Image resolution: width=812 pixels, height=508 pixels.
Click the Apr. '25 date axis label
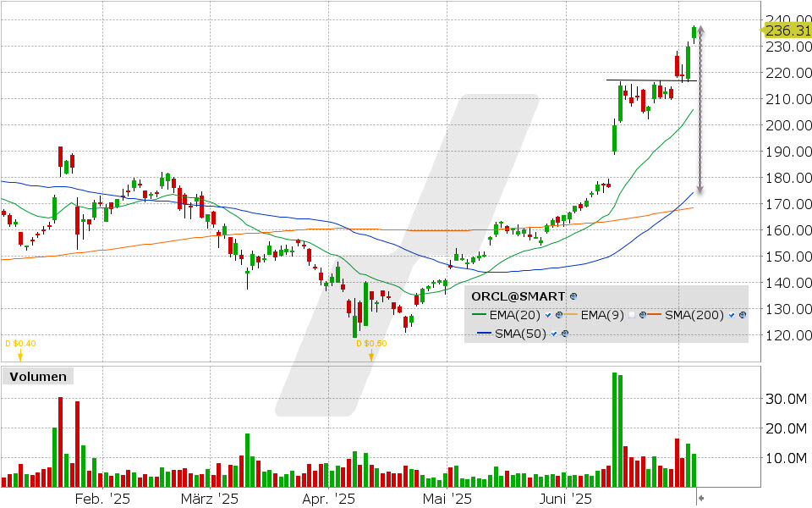coord(329,500)
